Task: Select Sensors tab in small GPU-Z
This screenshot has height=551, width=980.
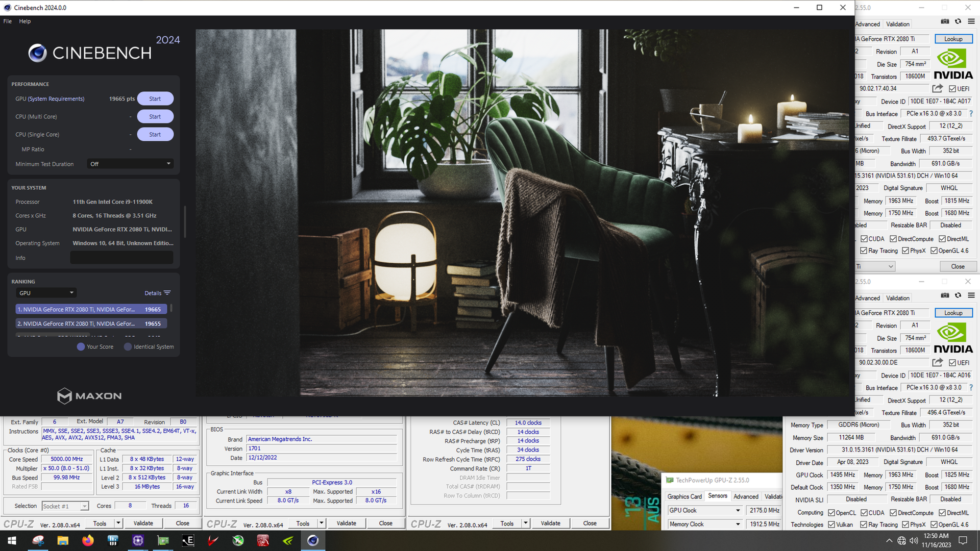Action: point(718,496)
